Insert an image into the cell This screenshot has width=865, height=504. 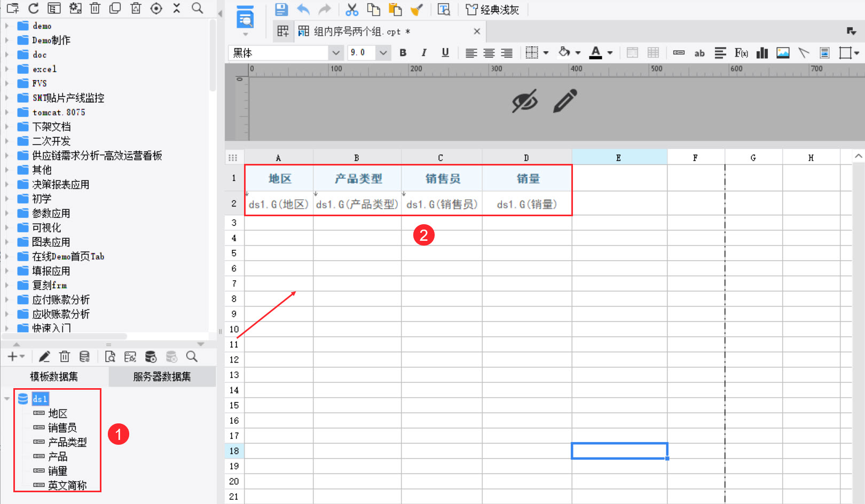coord(783,53)
